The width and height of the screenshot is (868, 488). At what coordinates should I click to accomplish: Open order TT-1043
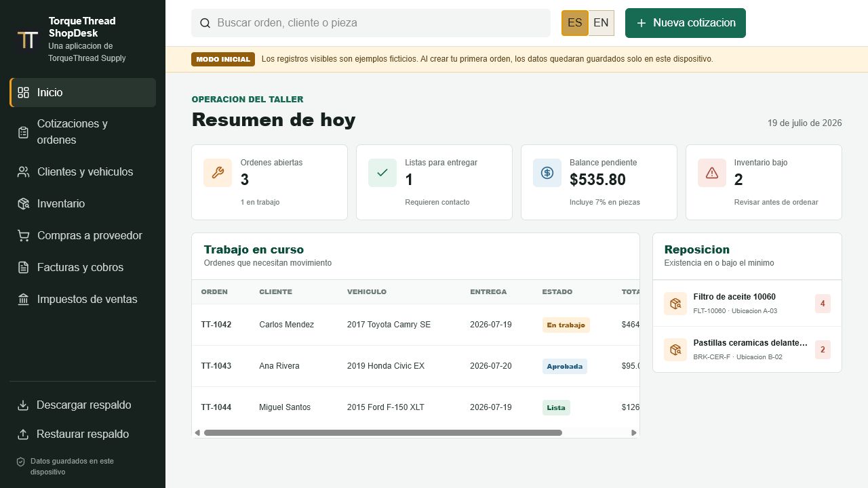216,366
